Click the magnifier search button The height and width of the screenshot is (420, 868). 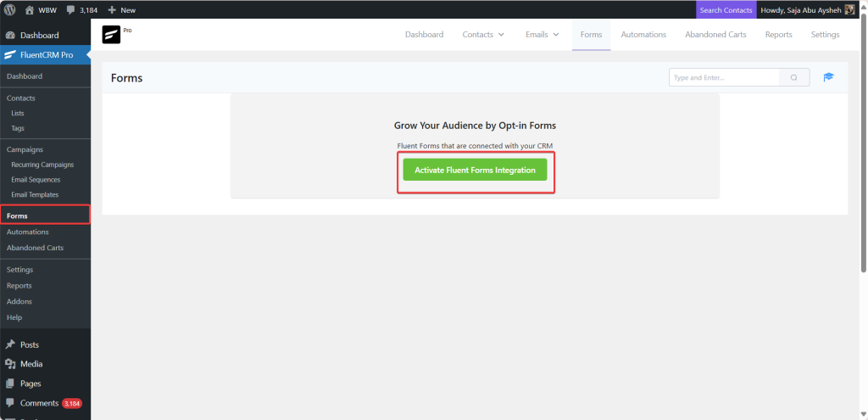click(793, 77)
